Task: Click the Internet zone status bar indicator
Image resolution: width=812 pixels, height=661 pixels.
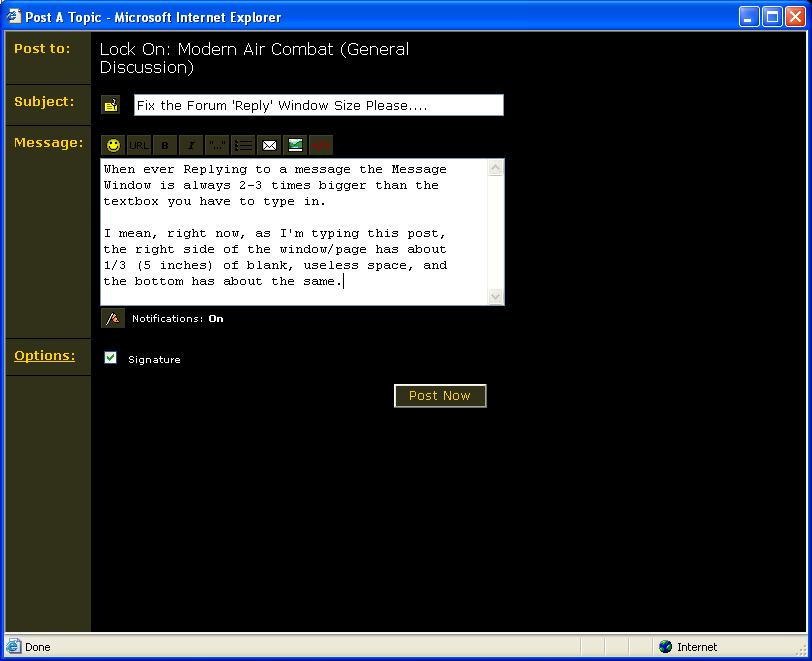Action: [688, 647]
